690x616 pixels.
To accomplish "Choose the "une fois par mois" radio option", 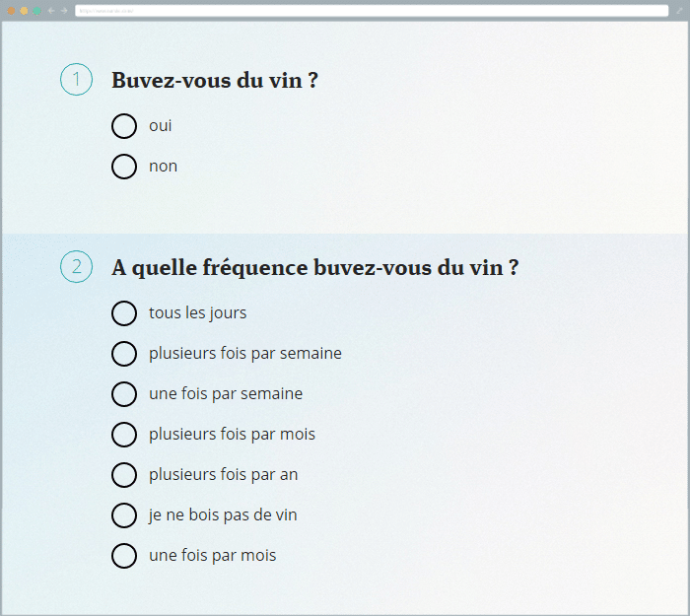I will point(124,556).
